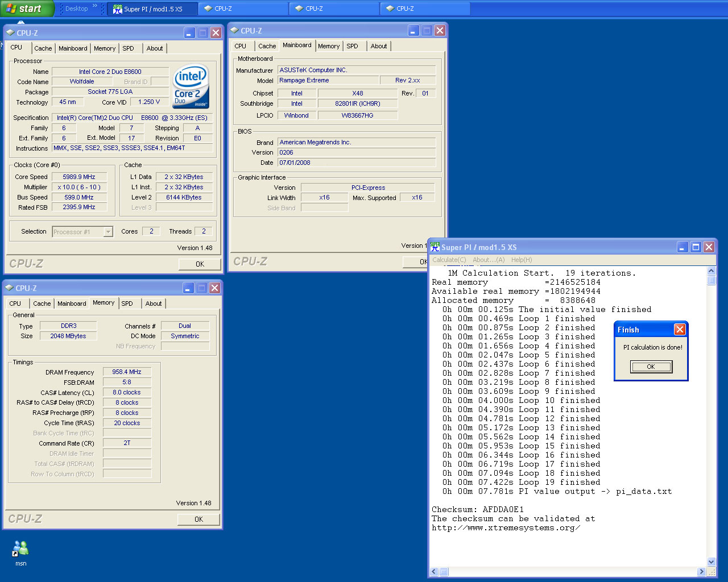Open the Processor #1 selection dropdown
The height and width of the screenshot is (582, 728).
coord(82,232)
